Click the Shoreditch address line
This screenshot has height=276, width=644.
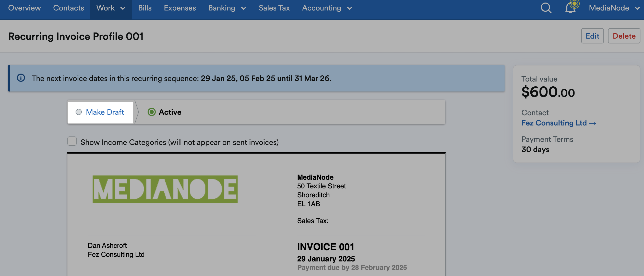313,195
